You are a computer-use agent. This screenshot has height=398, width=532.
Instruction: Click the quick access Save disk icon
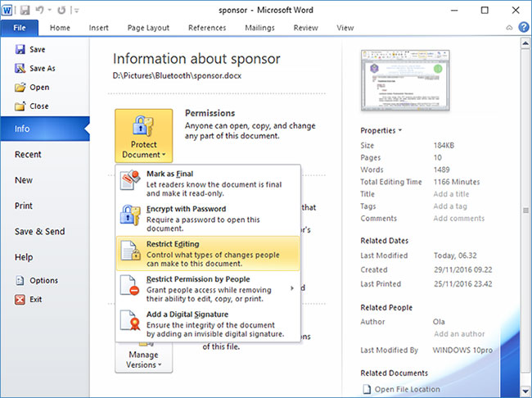pyautogui.click(x=25, y=10)
